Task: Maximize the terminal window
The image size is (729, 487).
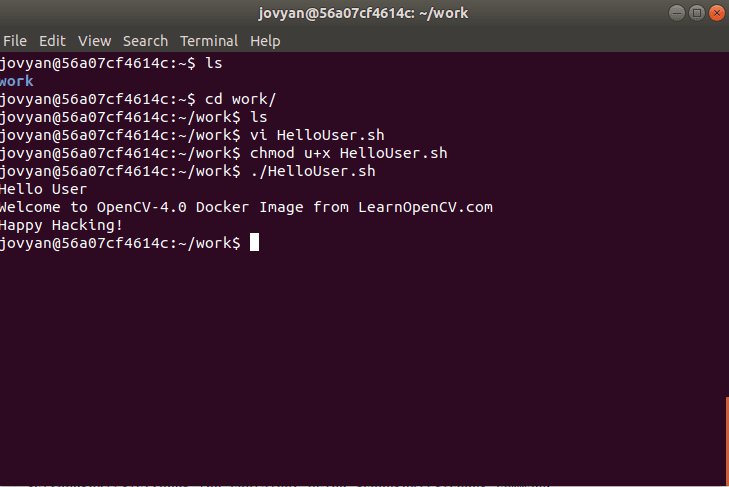Action: 697,13
